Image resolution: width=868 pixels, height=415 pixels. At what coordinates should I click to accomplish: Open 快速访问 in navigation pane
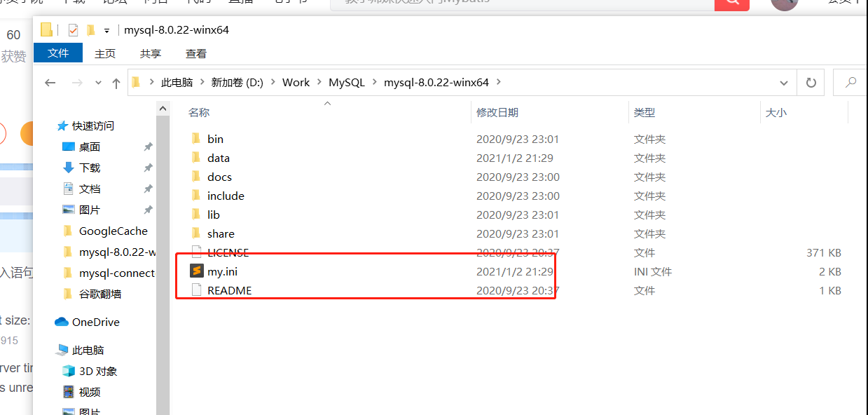pyautogui.click(x=93, y=125)
